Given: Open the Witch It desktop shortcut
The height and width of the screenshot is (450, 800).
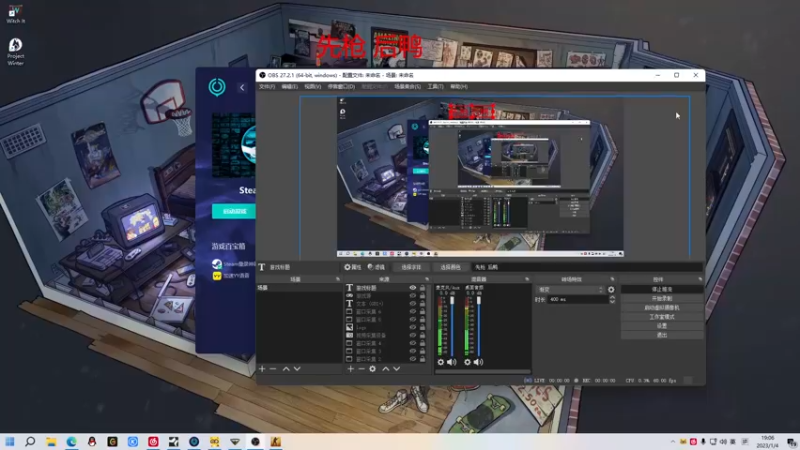Looking at the screenshot, I should 15,14.
